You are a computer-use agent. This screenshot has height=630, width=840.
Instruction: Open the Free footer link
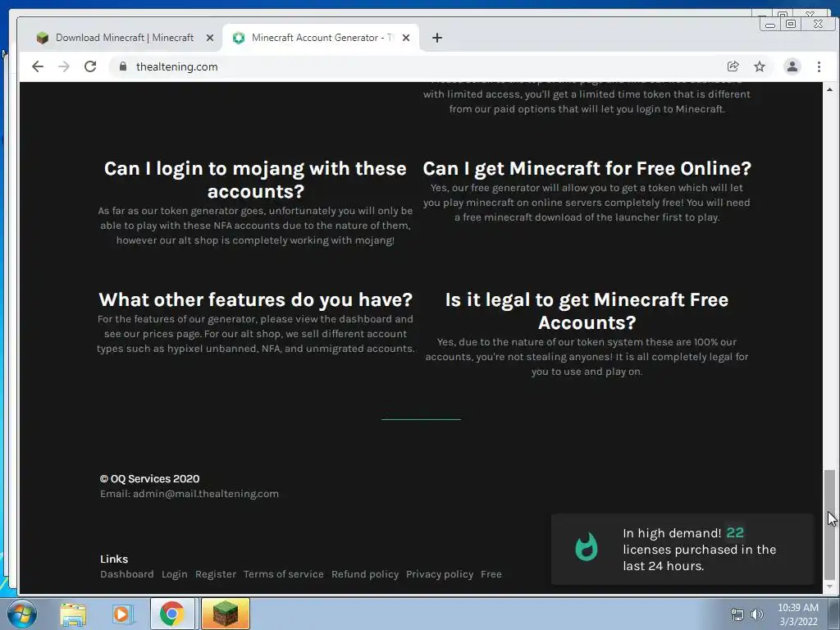[x=491, y=574]
